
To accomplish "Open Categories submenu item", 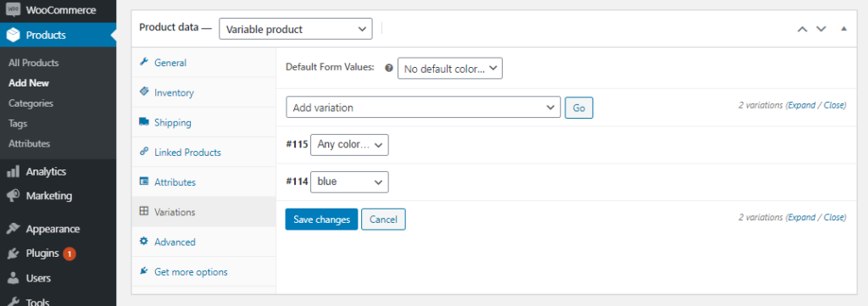I will coord(31,103).
